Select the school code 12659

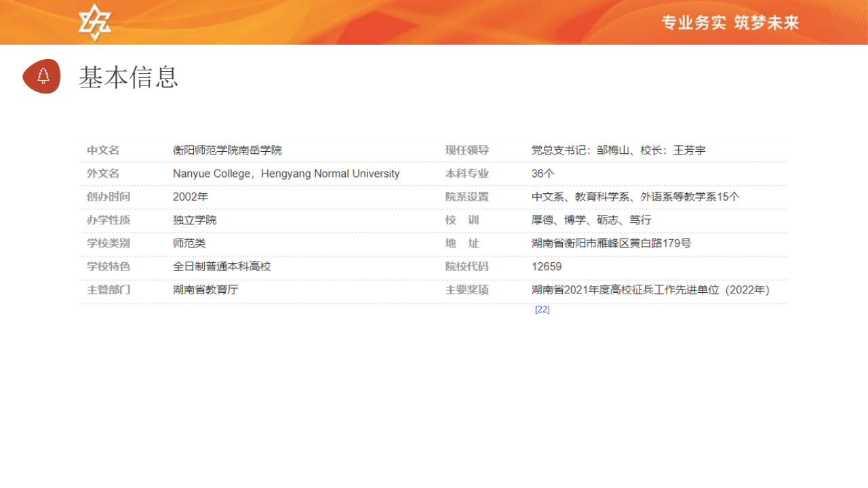tap(547, 266)
